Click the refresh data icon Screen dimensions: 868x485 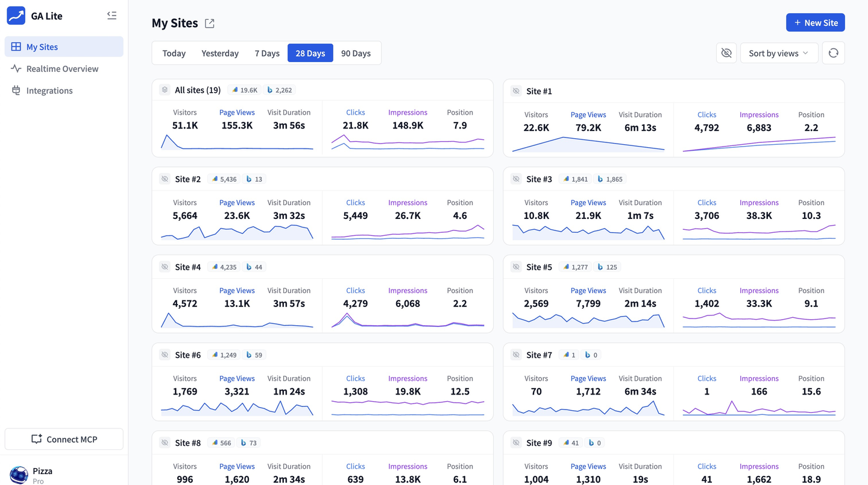click(834, 53)
